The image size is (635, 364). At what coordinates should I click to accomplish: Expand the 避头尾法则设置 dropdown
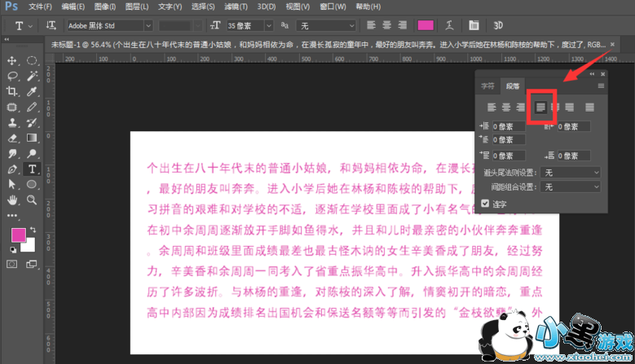(571, 173)
